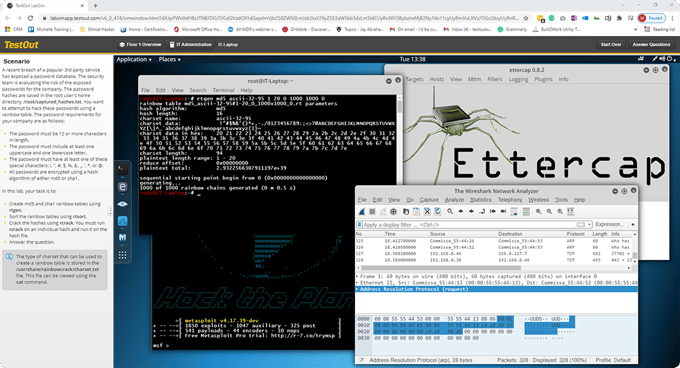Image resolution: width=680 pixels, height=368 pixels.
Task: Start capture with the Wireshark shark fin icon
Action: click(362, 212)
